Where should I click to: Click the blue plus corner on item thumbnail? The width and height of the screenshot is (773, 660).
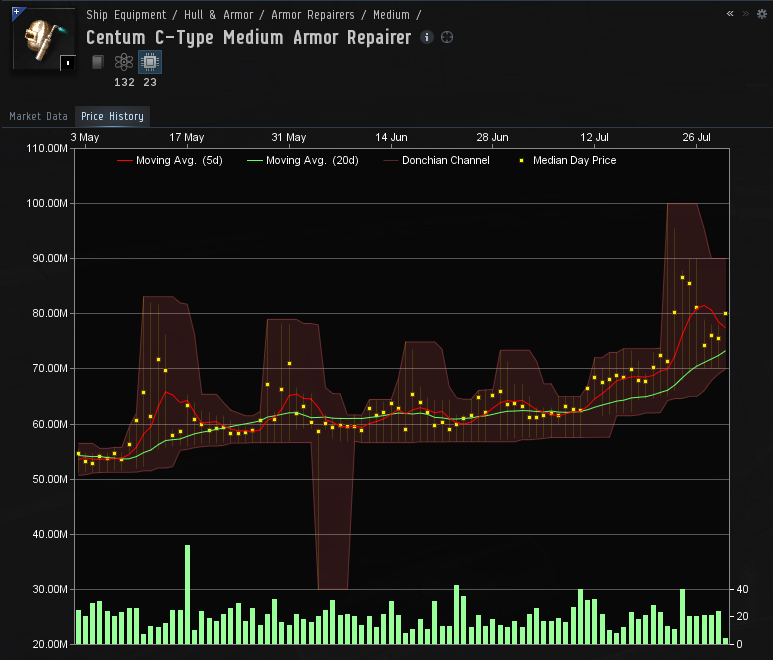pos(17,12)
